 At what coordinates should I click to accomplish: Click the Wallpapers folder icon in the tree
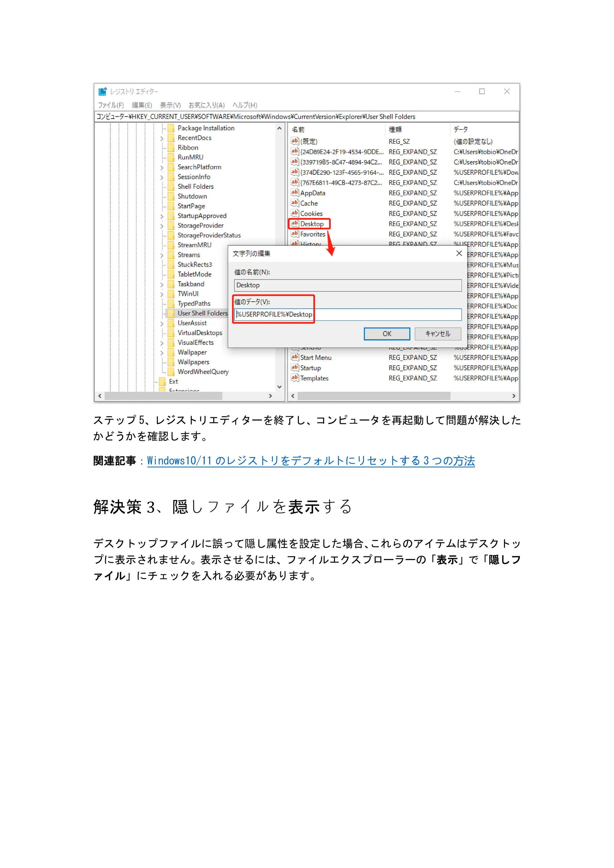(x=171, y=362)
